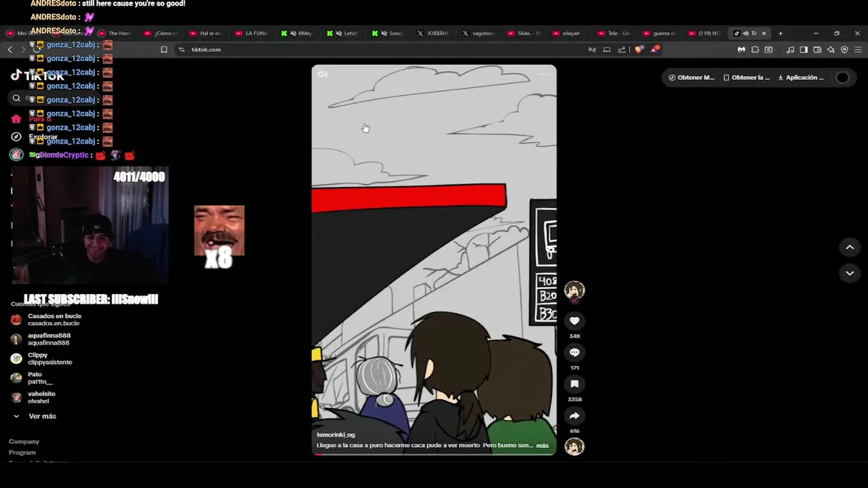This screenshot has height=488, width=868.
Task: Toggle the browser sidebar panel
Action: coord(804,49)
